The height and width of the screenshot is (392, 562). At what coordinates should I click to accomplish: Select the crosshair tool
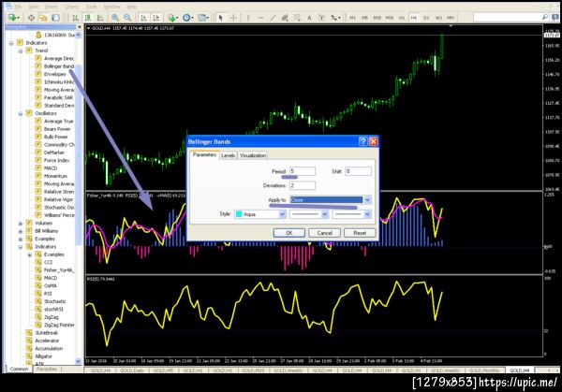[x=233, y=18]
